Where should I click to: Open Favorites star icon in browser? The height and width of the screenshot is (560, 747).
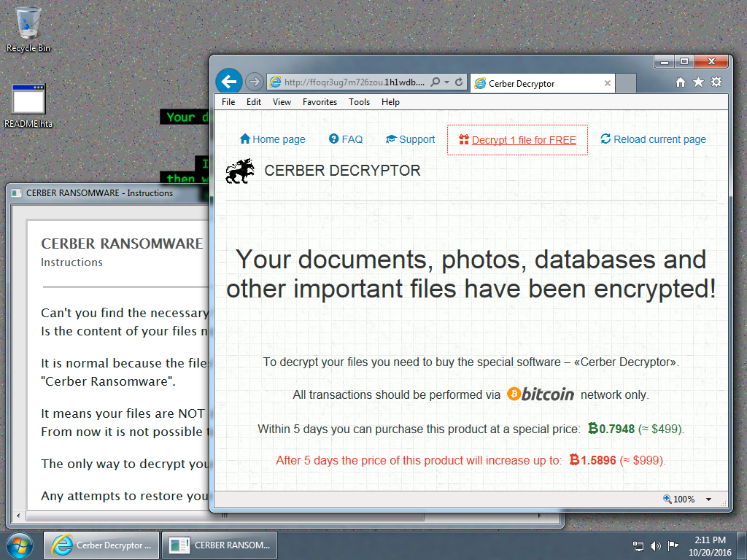tap(698, 82)
